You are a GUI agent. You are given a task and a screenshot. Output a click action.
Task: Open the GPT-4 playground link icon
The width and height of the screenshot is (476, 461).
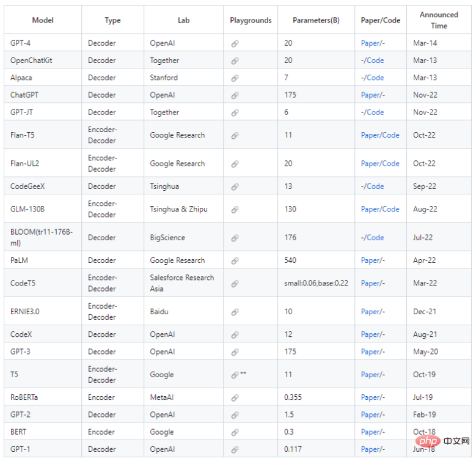click(x=235, y=44)
